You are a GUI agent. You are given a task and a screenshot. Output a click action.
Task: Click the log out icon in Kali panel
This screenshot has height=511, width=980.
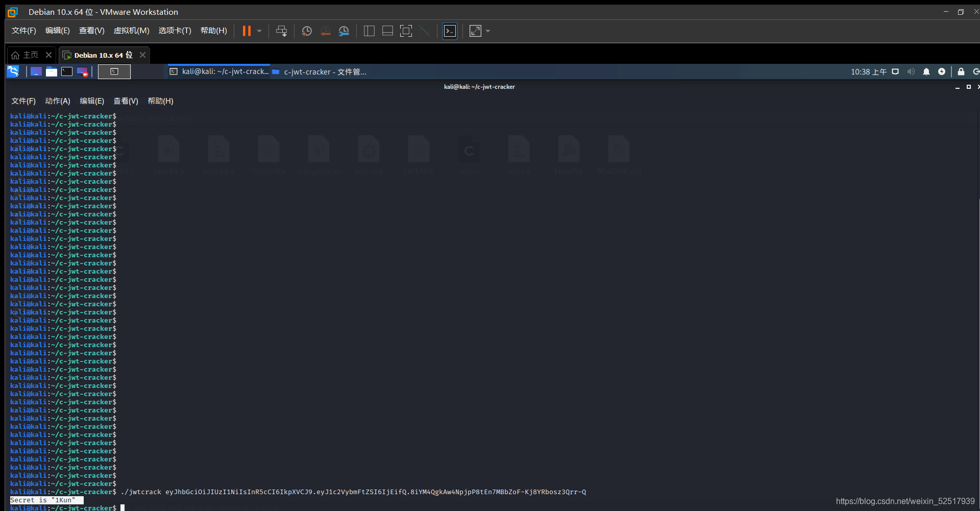coord(976,71)
